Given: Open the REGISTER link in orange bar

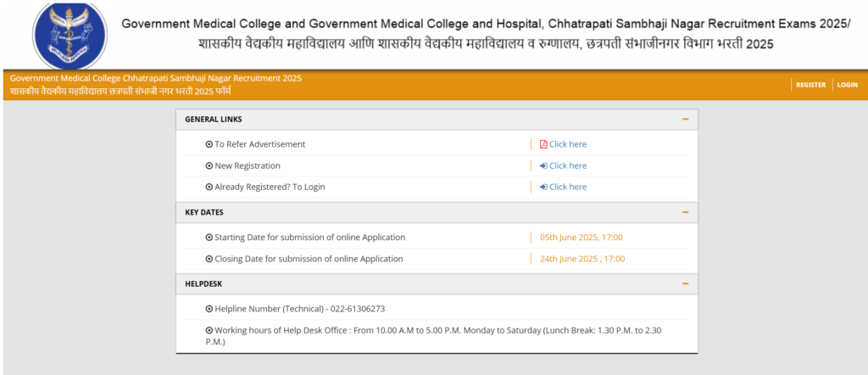Looking at the screenshot, I should point(811,85).
